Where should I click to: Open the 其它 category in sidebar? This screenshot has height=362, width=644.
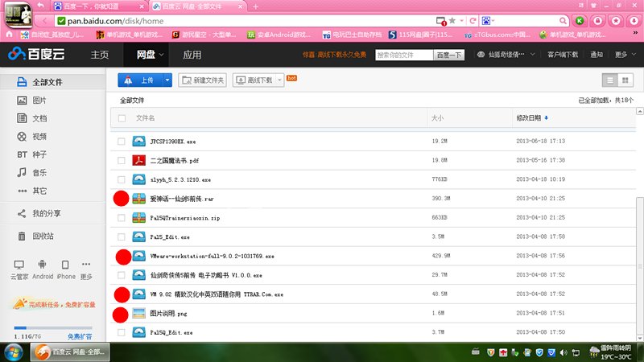click(31, 191)
